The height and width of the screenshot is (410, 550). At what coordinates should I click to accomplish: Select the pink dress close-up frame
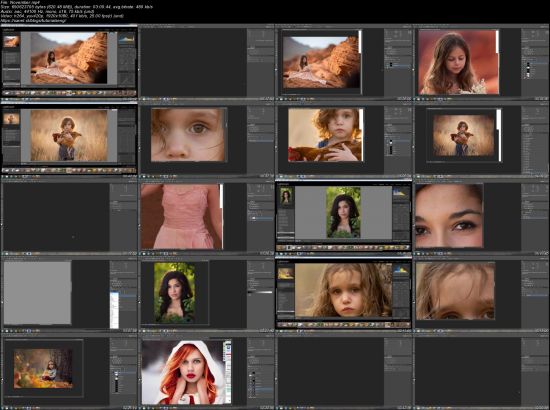pyautogui.click(x=206, y=217)
